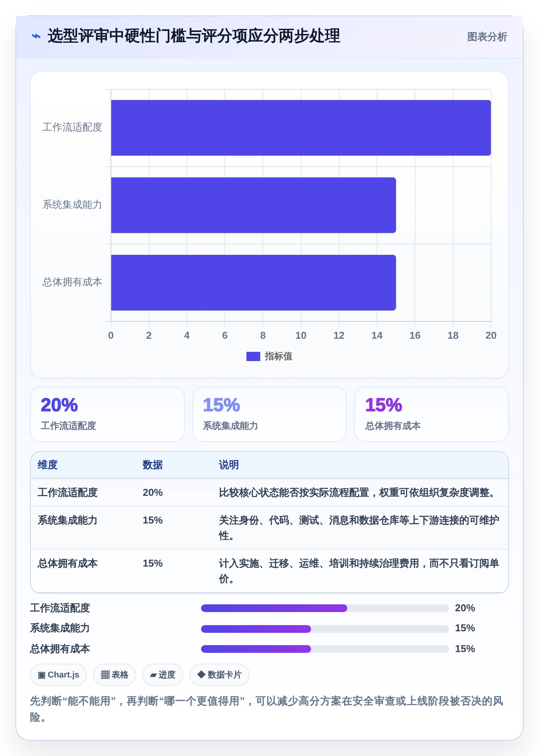
Task: Click description starting with 比较核心状态
Action: coord(359,493)
